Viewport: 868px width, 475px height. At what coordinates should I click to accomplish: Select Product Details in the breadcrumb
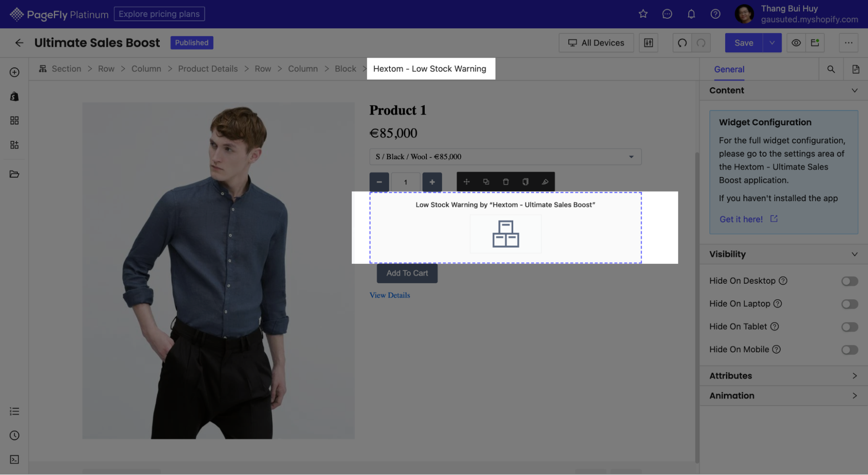coord(208,69)
